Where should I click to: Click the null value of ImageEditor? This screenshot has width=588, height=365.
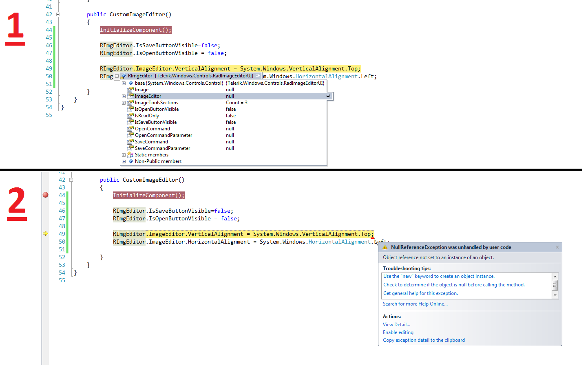230,96
